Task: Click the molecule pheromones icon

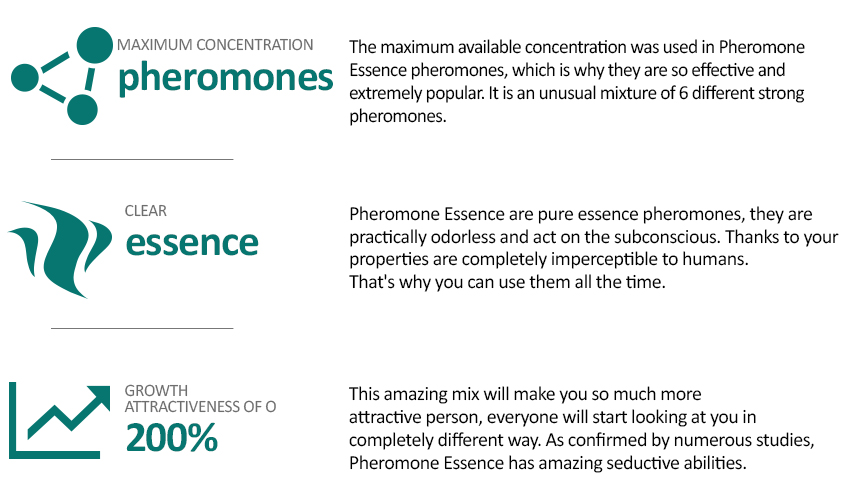Action: tap(61, 76)
